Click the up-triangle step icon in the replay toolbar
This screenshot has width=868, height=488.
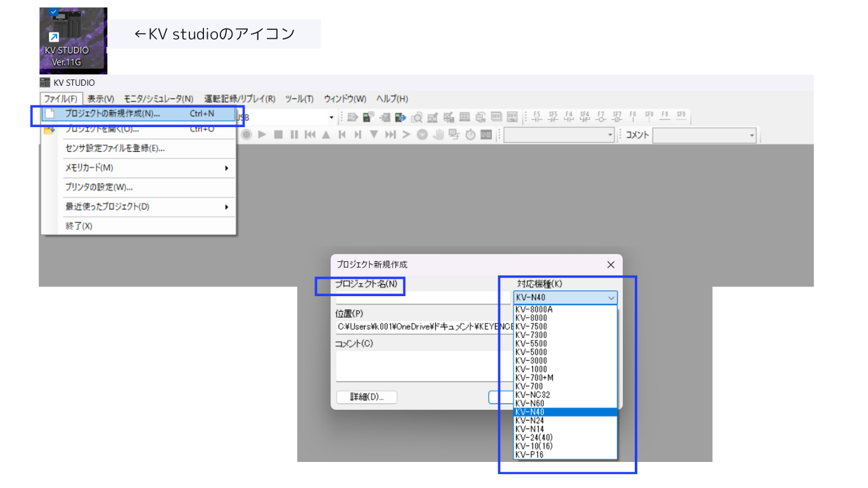coord(326,135)
